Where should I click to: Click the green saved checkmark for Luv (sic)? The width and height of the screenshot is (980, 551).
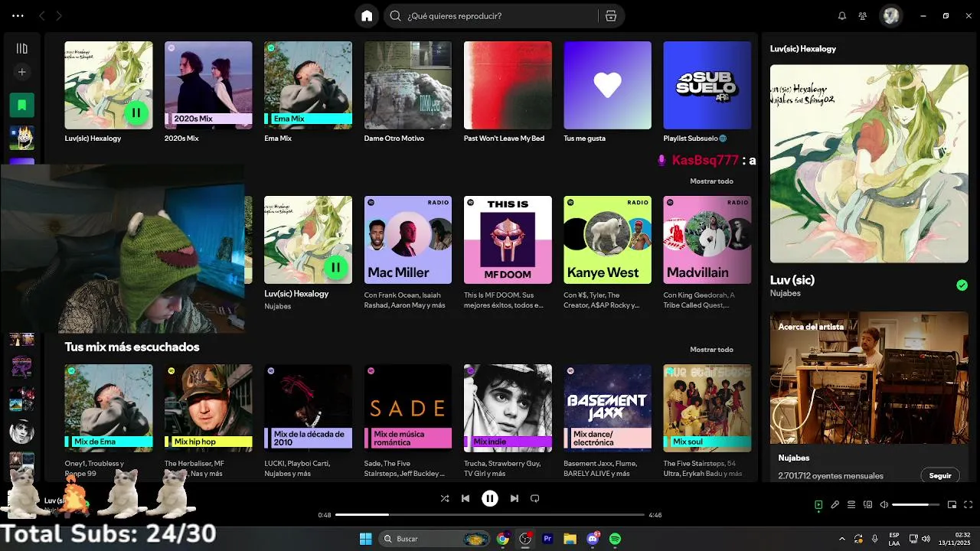(962, 285)
